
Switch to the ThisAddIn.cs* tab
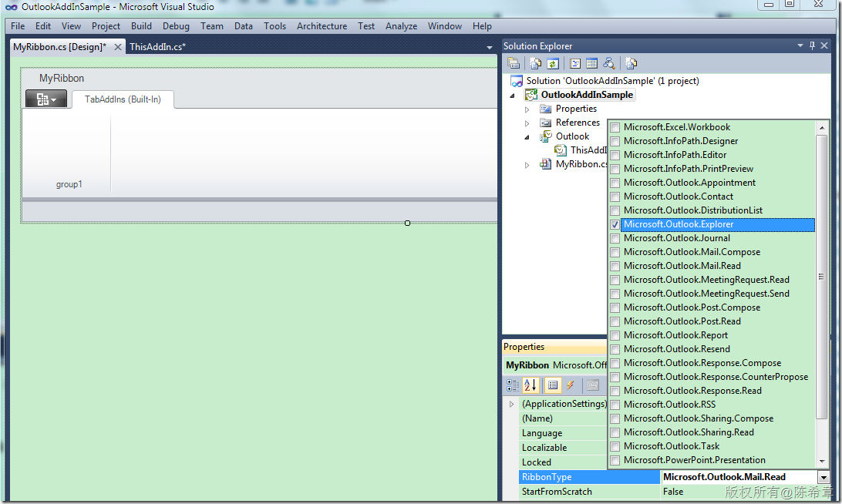[158, 47]
